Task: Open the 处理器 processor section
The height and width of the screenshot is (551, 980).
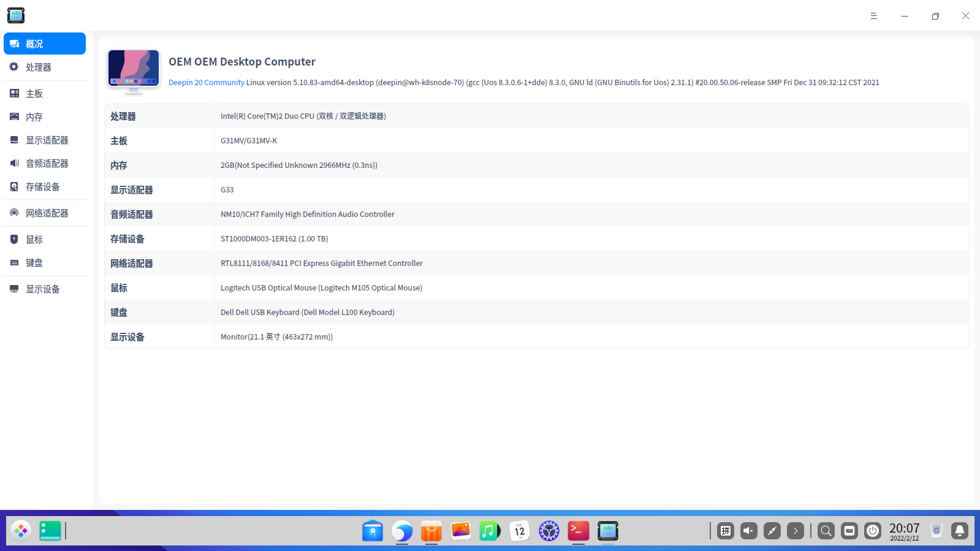Action: 45,67
